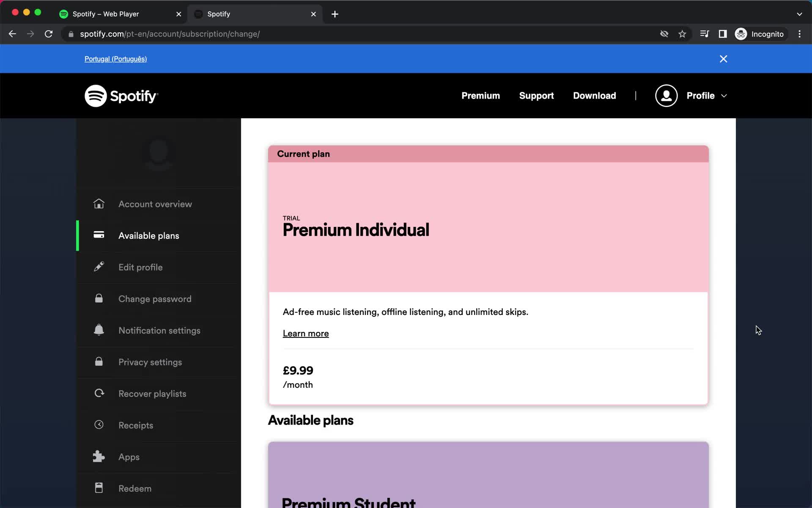812x508 pixels.
Task: Click the Receipts clock icon
Action: coord(99,425)
